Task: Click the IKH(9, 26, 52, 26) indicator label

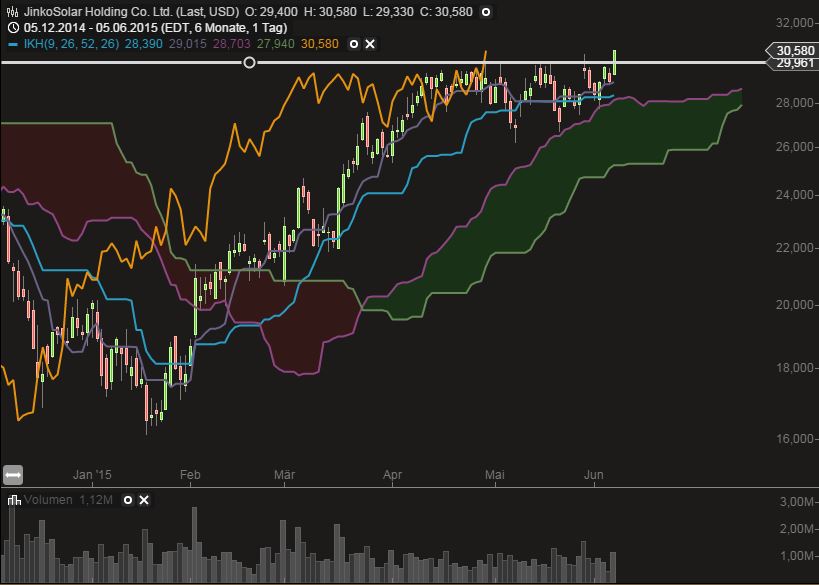Action: (72, 44)
